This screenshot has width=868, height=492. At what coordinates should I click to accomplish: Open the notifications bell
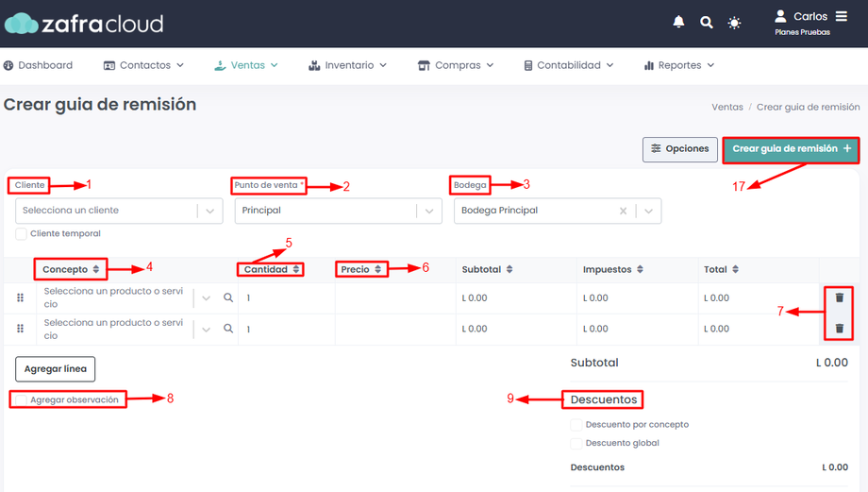(x=678, y=22)
